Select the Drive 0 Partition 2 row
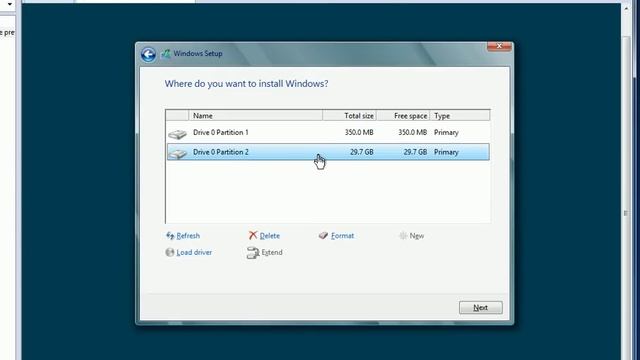This screenshot has width=640, height=360. pyautogui.click(x=328, y=152)
